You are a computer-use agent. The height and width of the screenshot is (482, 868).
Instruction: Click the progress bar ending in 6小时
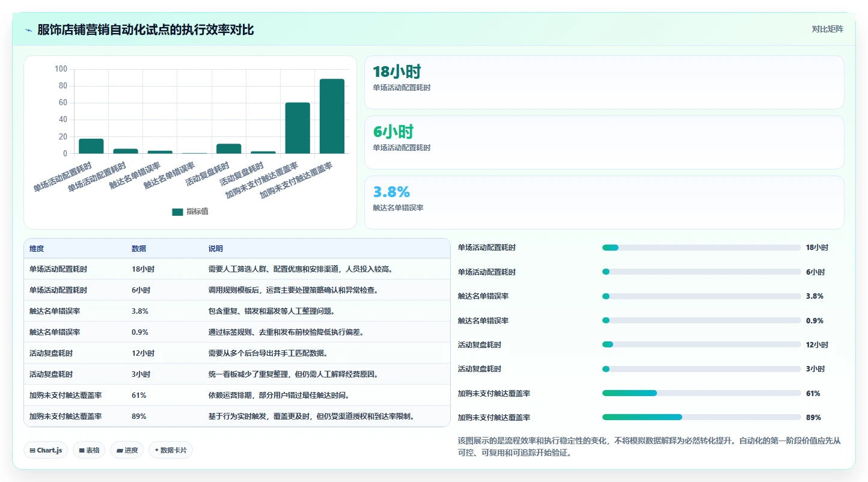coord(701,272)
